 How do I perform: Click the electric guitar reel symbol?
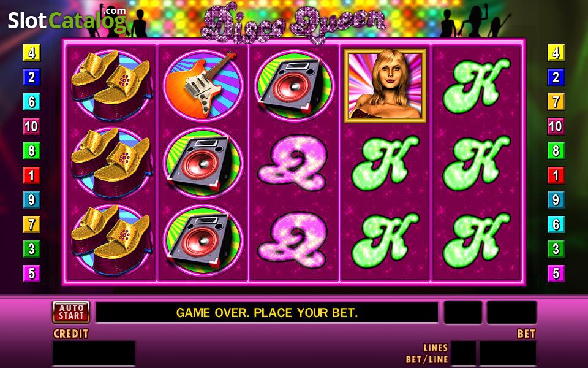[x=203, y=85]
